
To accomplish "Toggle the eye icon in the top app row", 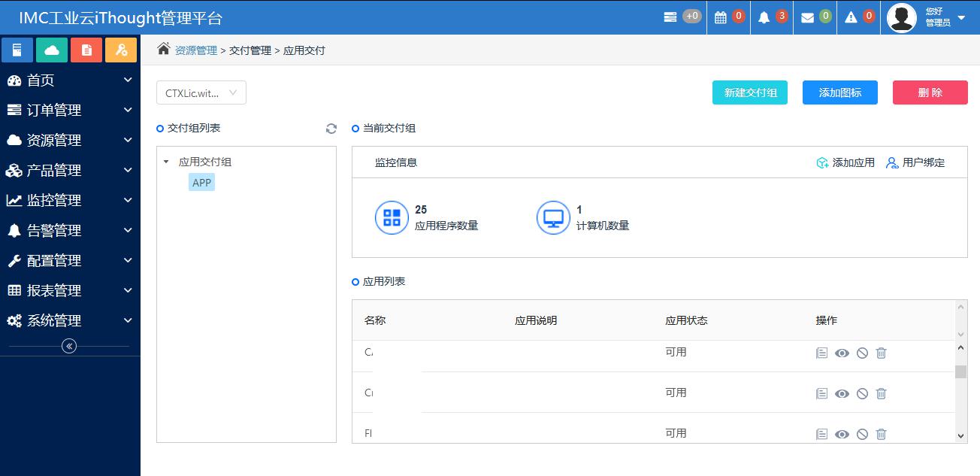I will (842, 353).
